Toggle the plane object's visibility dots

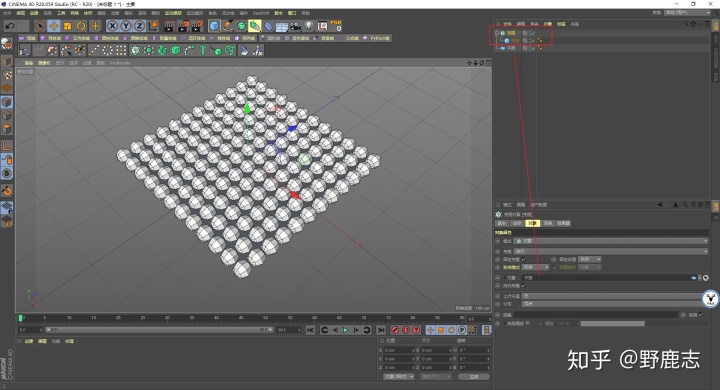[529, 48]
